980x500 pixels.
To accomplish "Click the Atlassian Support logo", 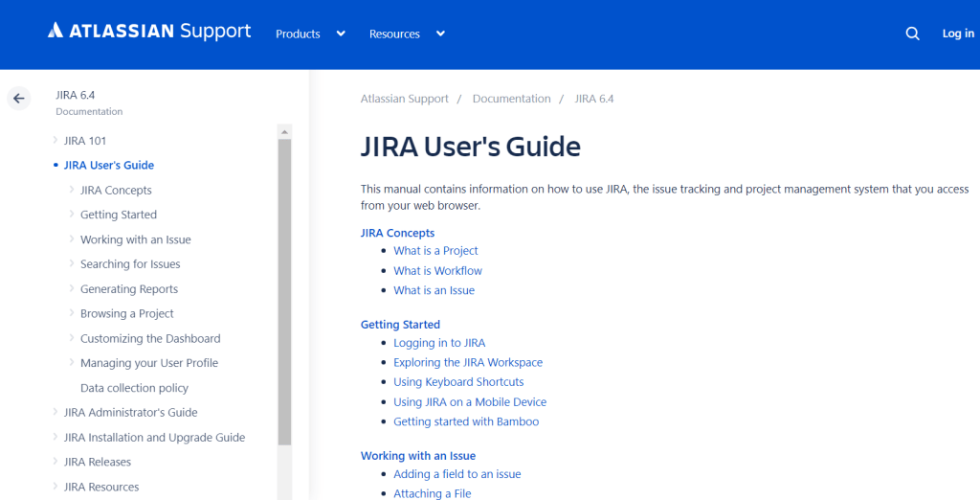I will tap(149, 32).
